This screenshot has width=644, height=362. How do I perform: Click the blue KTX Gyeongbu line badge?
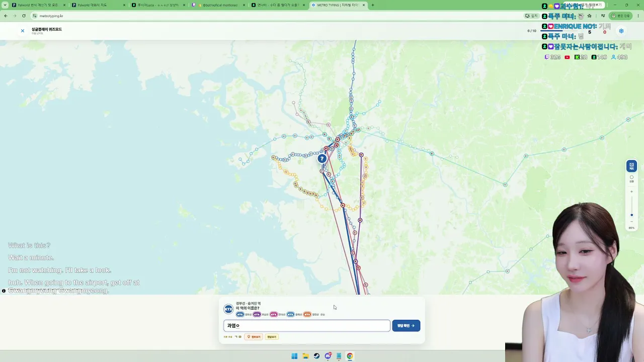point(240,314)
